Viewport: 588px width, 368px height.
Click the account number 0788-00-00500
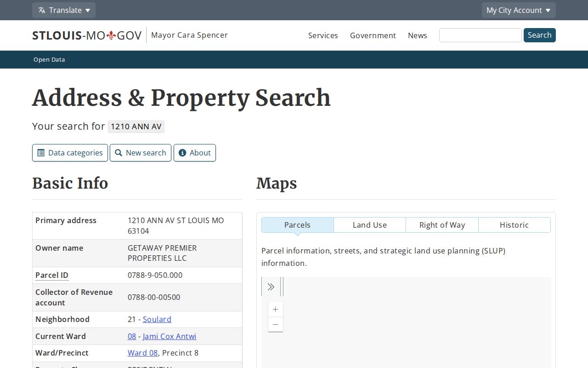pos(154,297)
